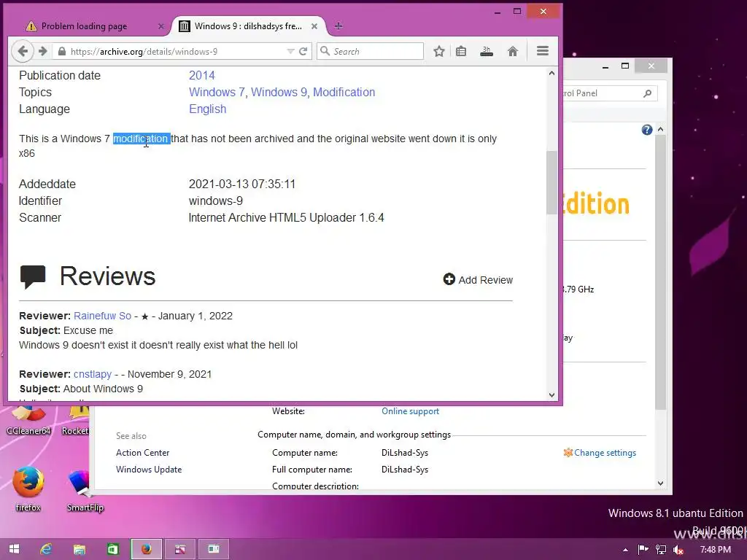Click the network tray icon
This screenshot has height=560, width=747.
(661, 550)
